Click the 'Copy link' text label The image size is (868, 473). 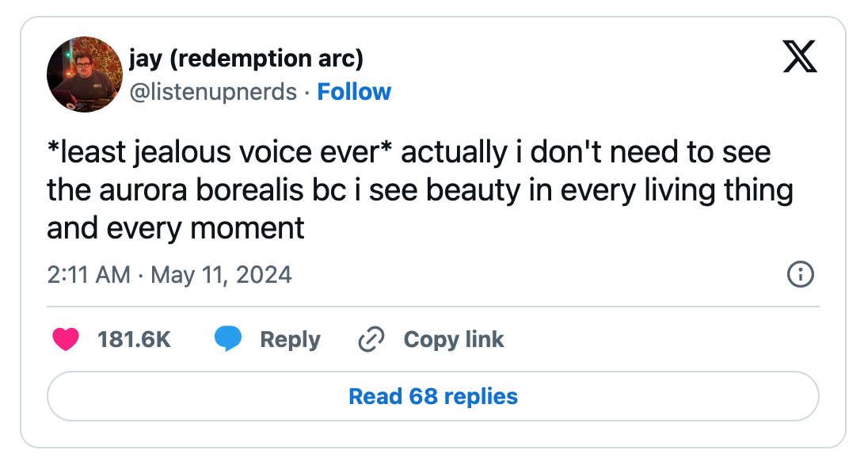pyautogui.click(x=454, y=340)
